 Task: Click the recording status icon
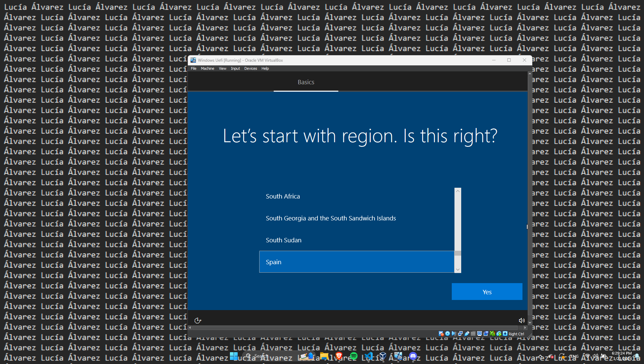[486, 334]
